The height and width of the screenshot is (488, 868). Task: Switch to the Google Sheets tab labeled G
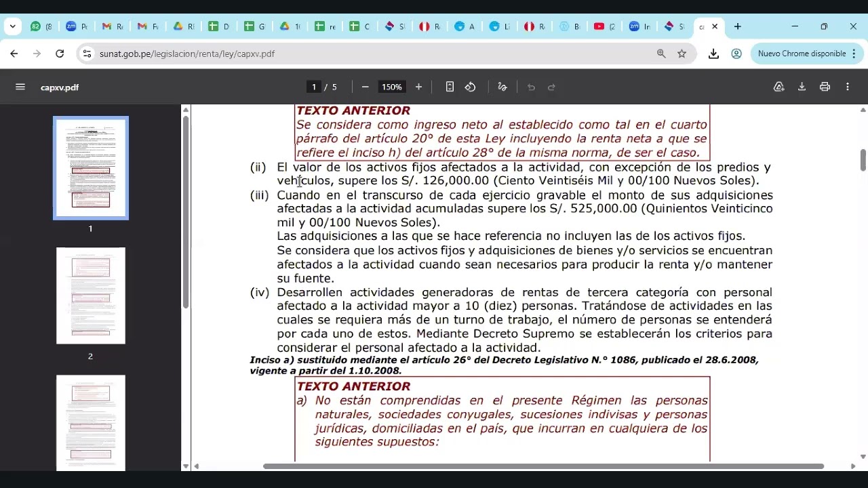click(x=254, y=26)
